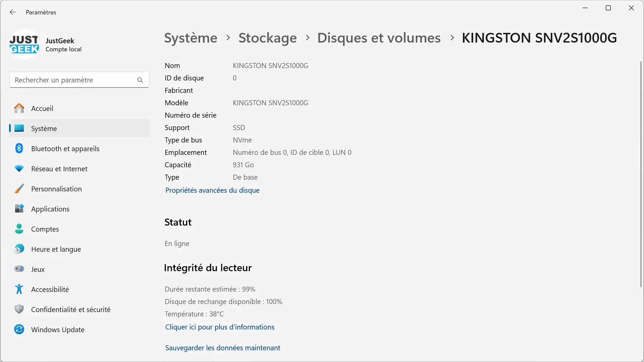Viewport: 644px width, 362px height.
Task: Click Sauvegarder les données maintenant link
Action: (223, 347)
